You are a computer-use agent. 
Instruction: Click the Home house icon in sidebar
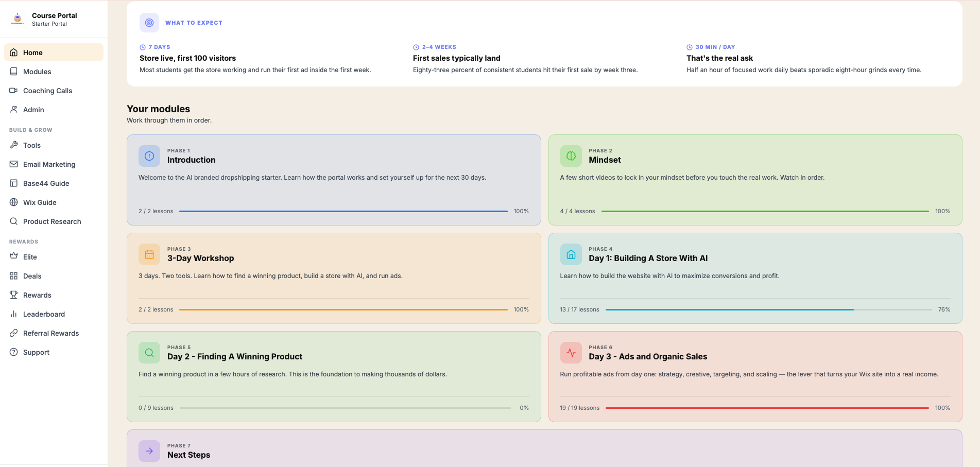click(14, 53)
